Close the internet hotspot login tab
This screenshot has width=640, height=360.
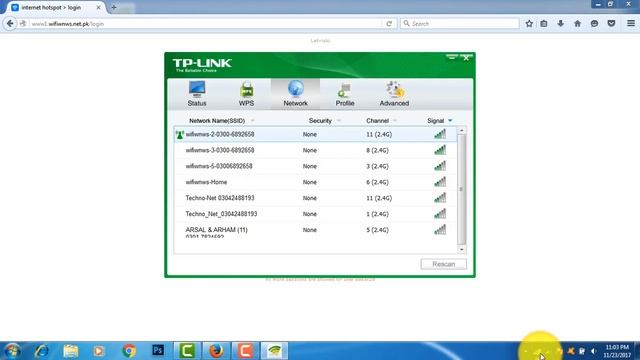point(98,8)
